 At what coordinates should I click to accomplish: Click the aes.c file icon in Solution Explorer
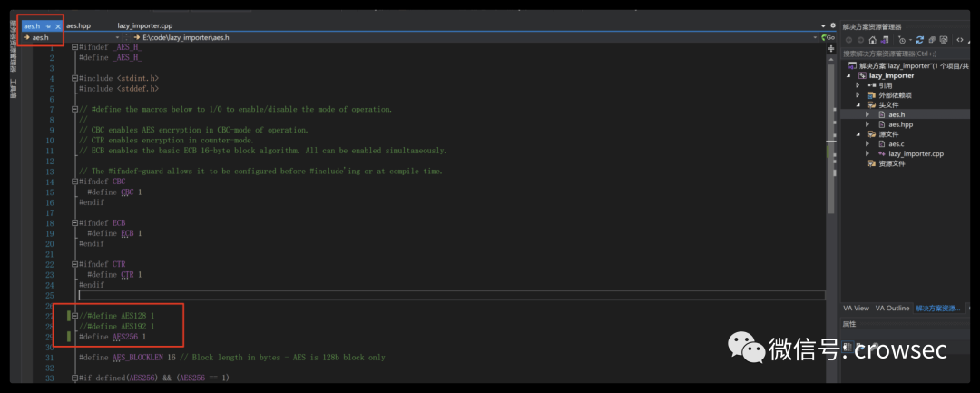(x=882, y=144)
